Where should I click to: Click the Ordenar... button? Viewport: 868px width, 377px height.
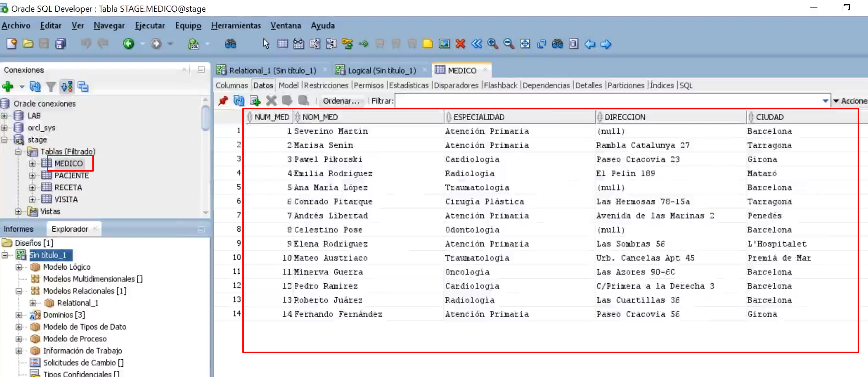[x=341, y=101]
